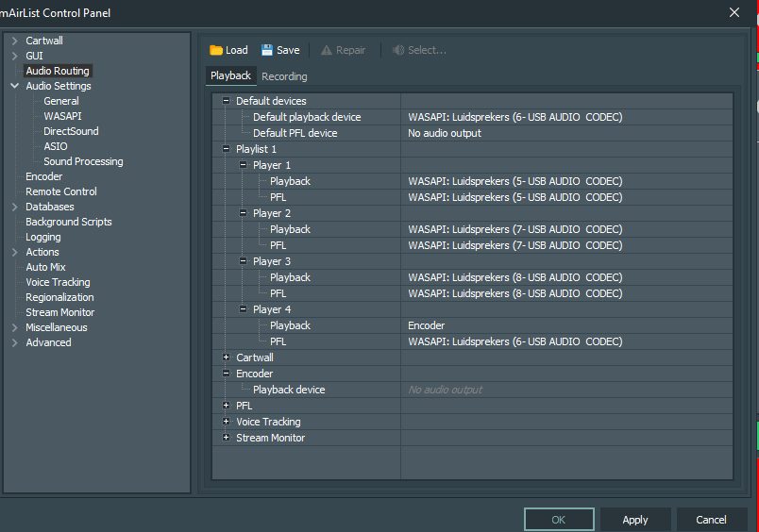Viewport: 759px width, 532px height.
Task: Expand the GUI section in sidebar
Action: pyautogui.click(x=15, y=56)
